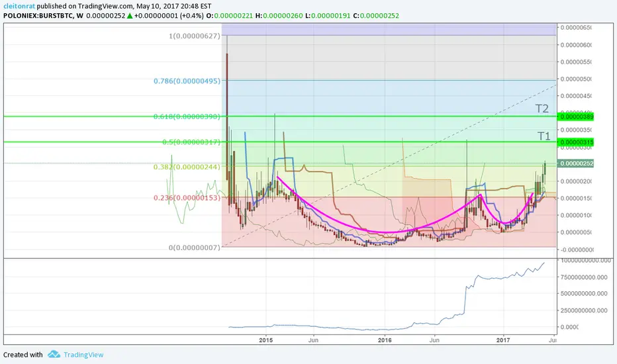
Task: Click the 0.5(0.00000317) Fibonacci label
Action: coord(191,142)
